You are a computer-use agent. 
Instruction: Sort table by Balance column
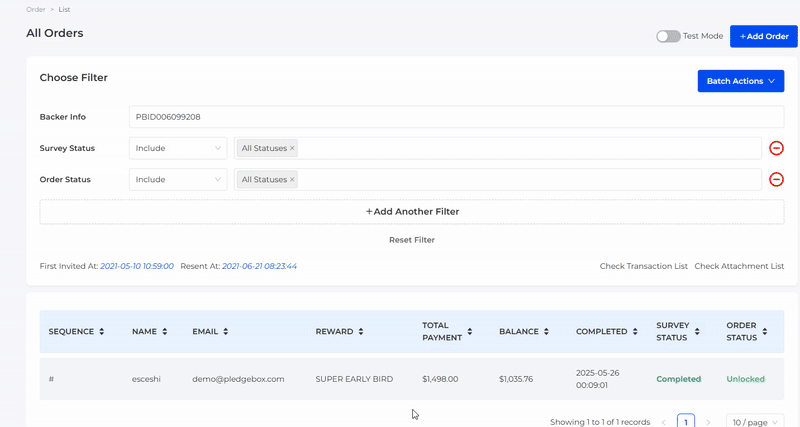coord(548,331)
